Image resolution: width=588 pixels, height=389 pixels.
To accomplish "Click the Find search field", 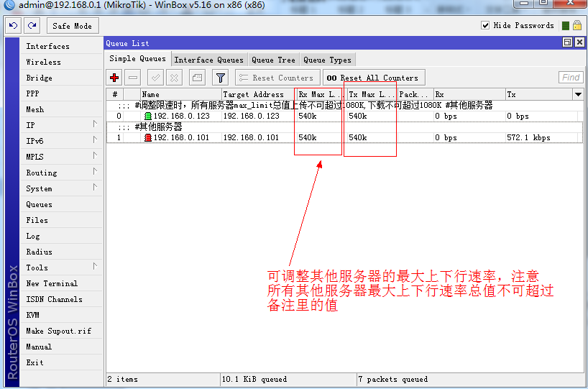I will click(x=571, y=78).
